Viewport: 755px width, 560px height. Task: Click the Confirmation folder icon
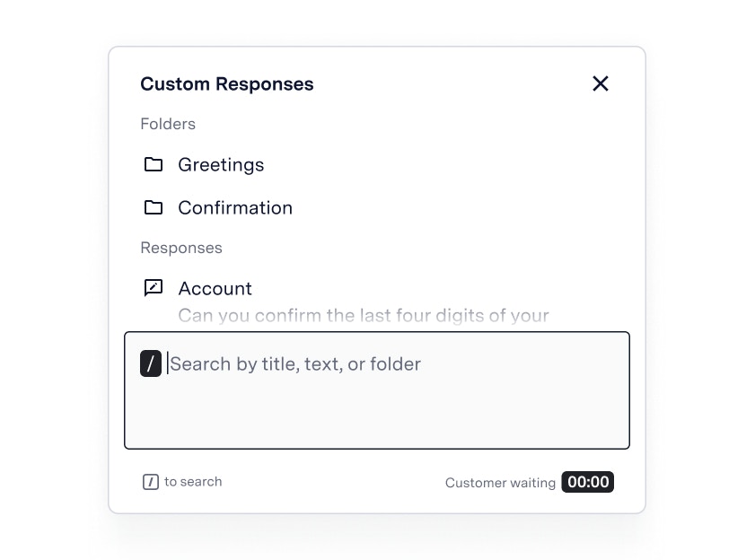pyautogui.click(x=154, y=207)
